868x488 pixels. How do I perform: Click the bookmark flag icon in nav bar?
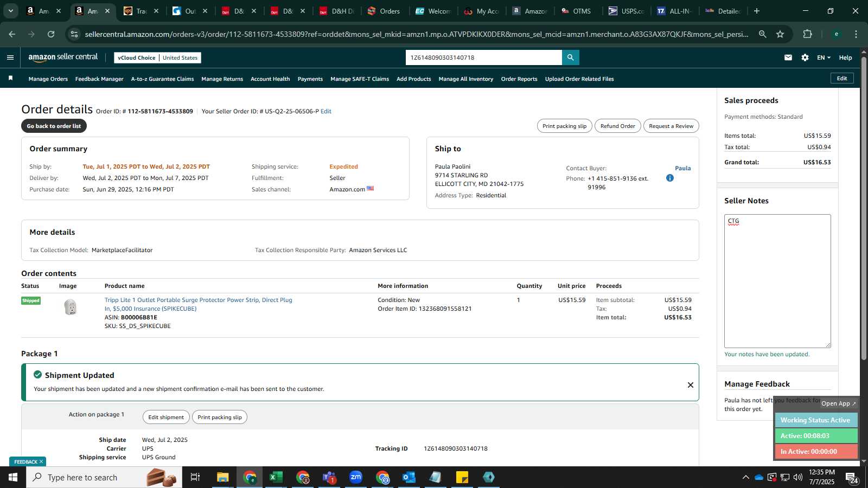tap(10, 79)
